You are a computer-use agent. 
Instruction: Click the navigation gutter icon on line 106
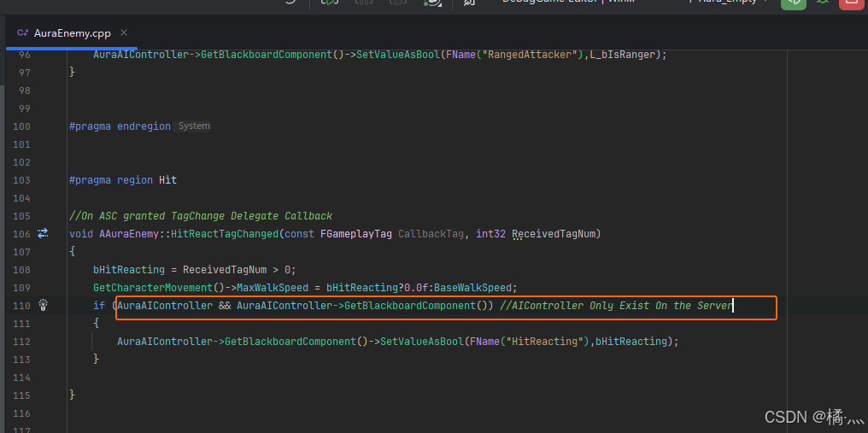point(44,234)
